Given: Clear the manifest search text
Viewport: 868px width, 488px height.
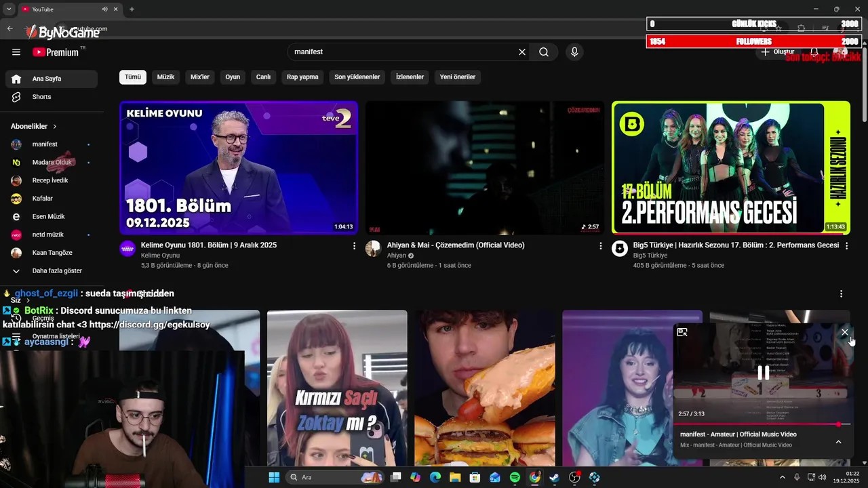Looking at the screenshot, I should coord(522,52).
